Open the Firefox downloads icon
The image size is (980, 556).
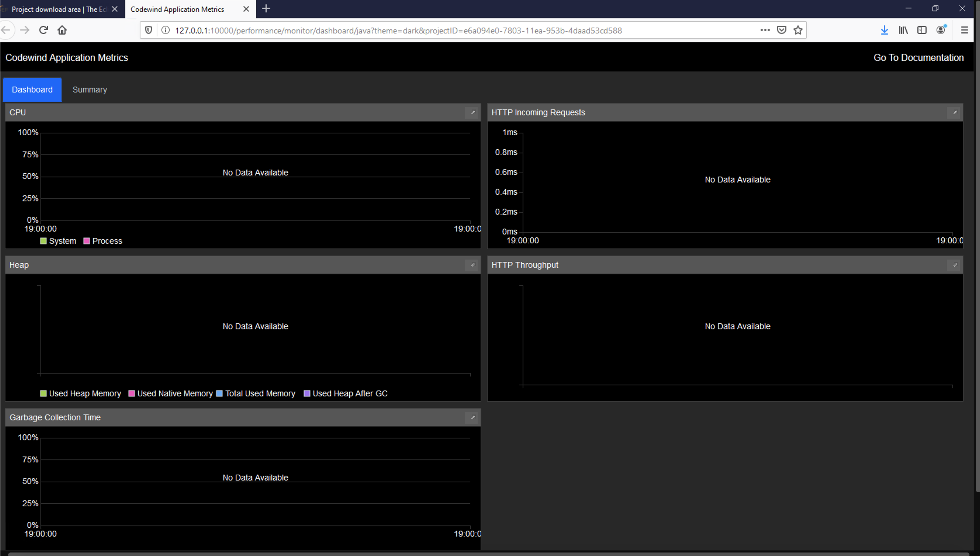pos(884,30)
